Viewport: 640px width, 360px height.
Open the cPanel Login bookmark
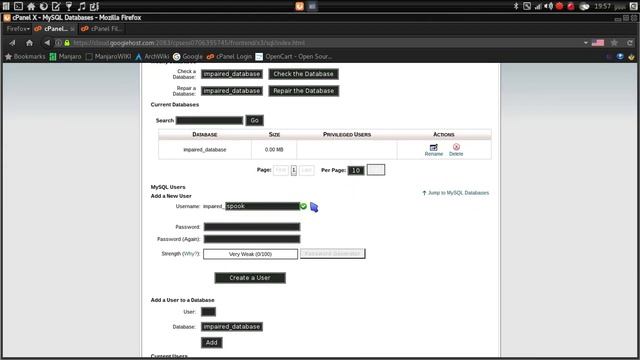click(229, 56)
